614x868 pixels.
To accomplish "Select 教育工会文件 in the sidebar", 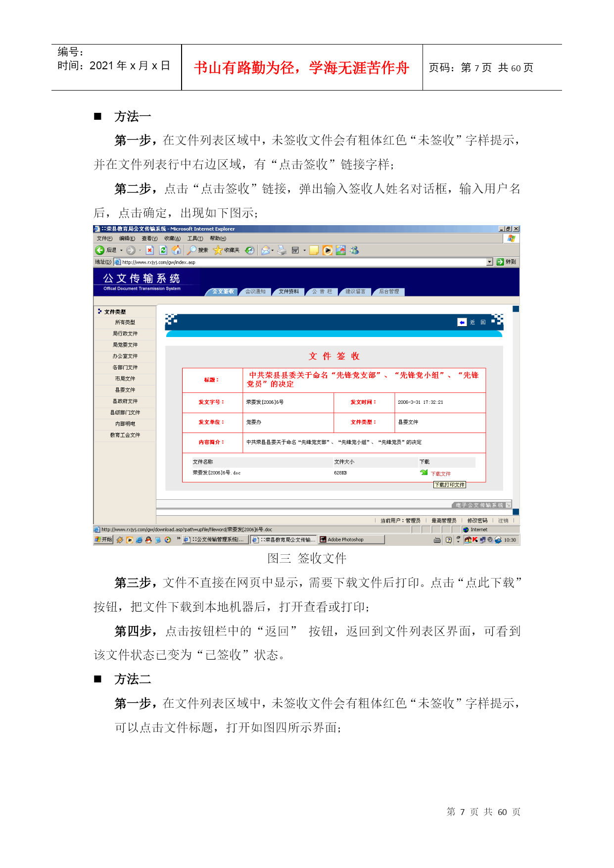I will click(125, 435).
